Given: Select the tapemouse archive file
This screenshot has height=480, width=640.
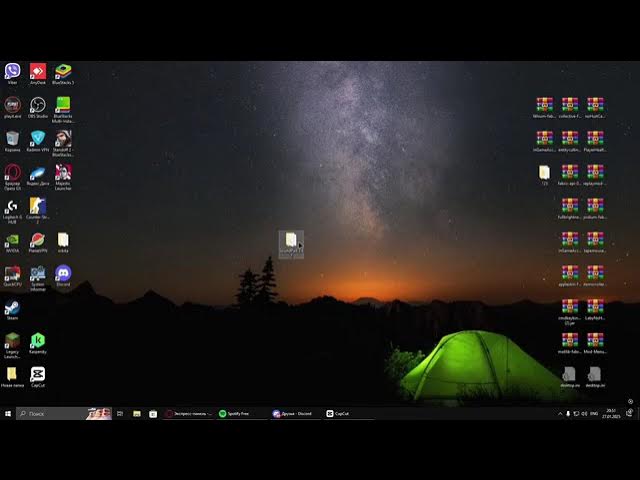Looking at the screenshot, I should [595, 242].
